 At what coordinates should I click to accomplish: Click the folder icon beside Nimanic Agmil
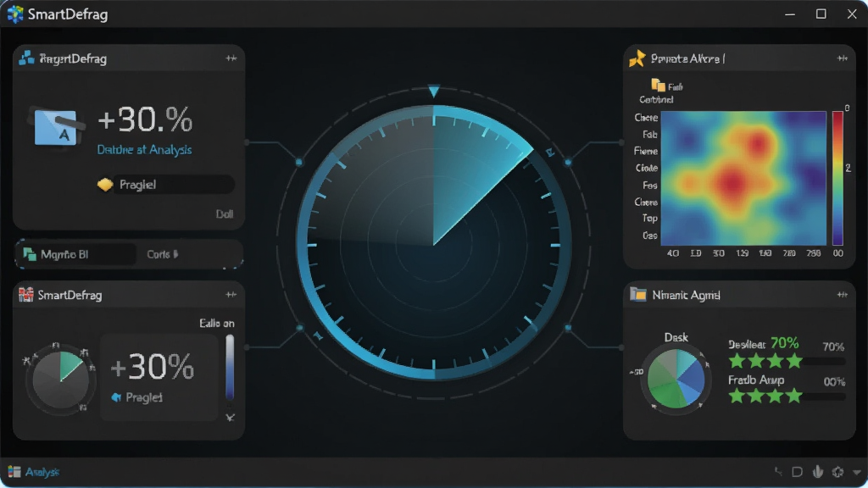(637, 294)
